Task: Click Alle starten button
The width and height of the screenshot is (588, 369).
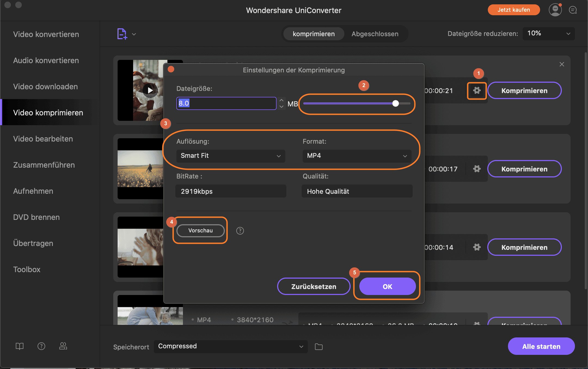Action: point(541,346)
